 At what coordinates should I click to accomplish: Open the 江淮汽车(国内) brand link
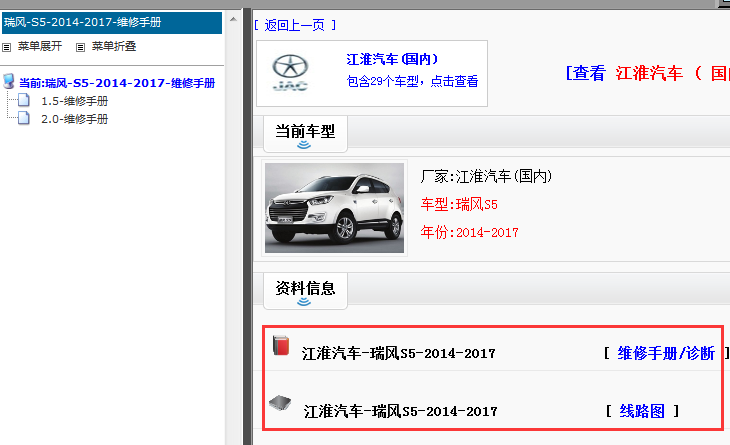(392, 59)
